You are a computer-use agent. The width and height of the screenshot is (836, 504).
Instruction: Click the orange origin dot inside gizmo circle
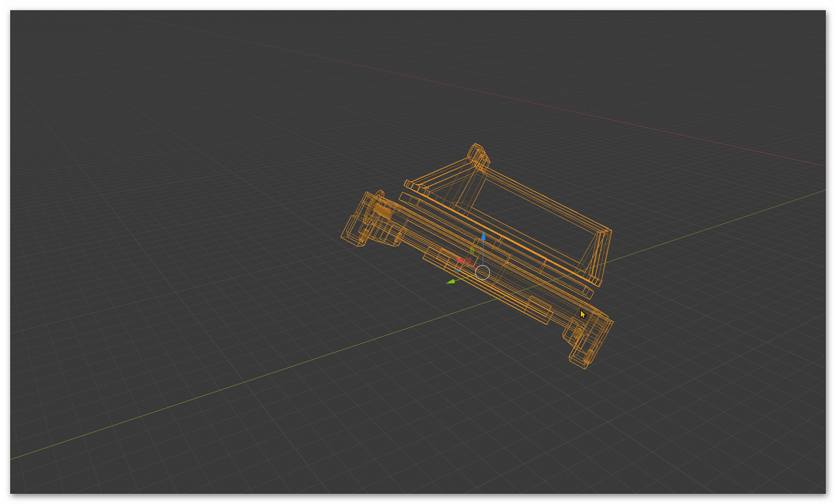(482, 272)
